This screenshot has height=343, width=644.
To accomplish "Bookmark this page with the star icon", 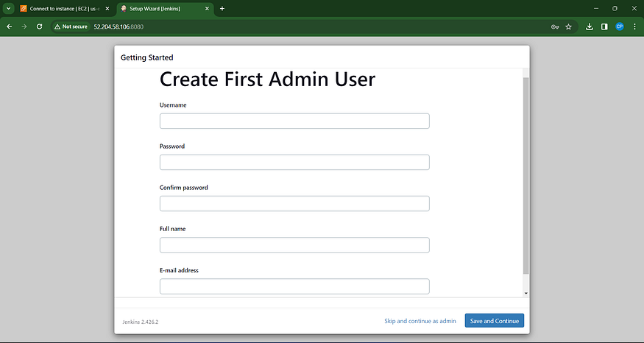I will click(x=568, y=26).
